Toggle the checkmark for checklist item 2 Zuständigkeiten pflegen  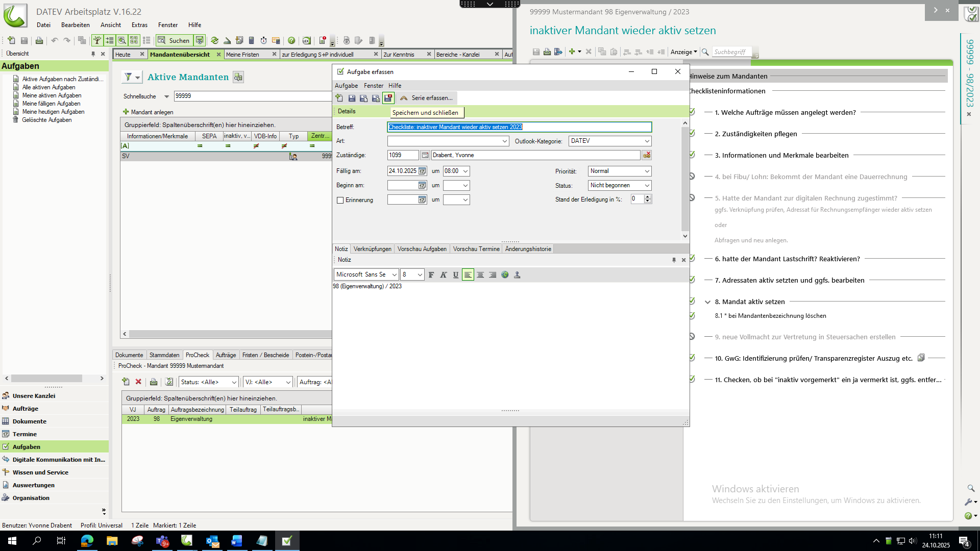pos(692,134)
